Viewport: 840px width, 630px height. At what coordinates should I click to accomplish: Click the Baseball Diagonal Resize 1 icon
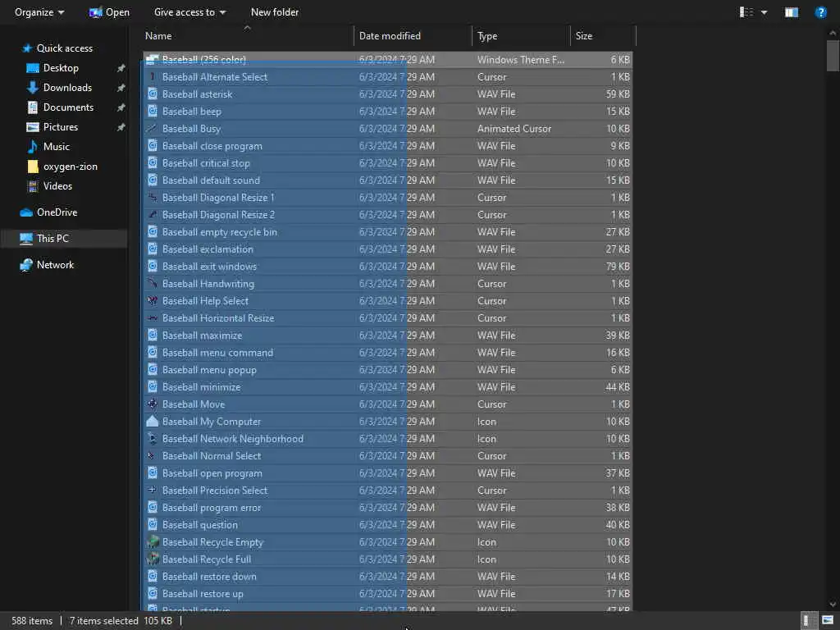(152, 198)
